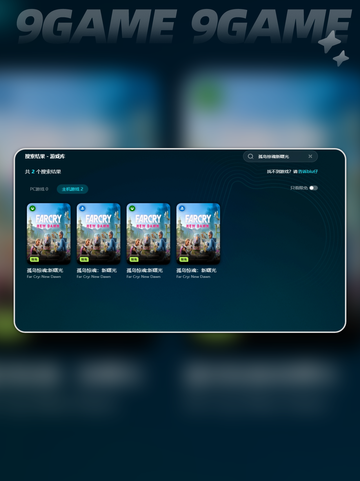This screenshot has height=481, width=360.
Task: Click the green badge on the third game cover
Action: [x=134, y=259]
